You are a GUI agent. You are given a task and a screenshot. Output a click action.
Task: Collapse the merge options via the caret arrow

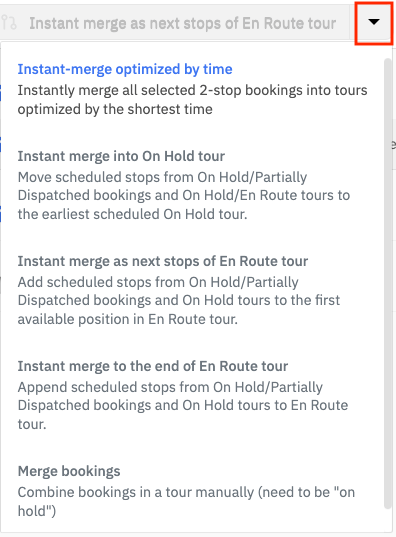[374, 22]
